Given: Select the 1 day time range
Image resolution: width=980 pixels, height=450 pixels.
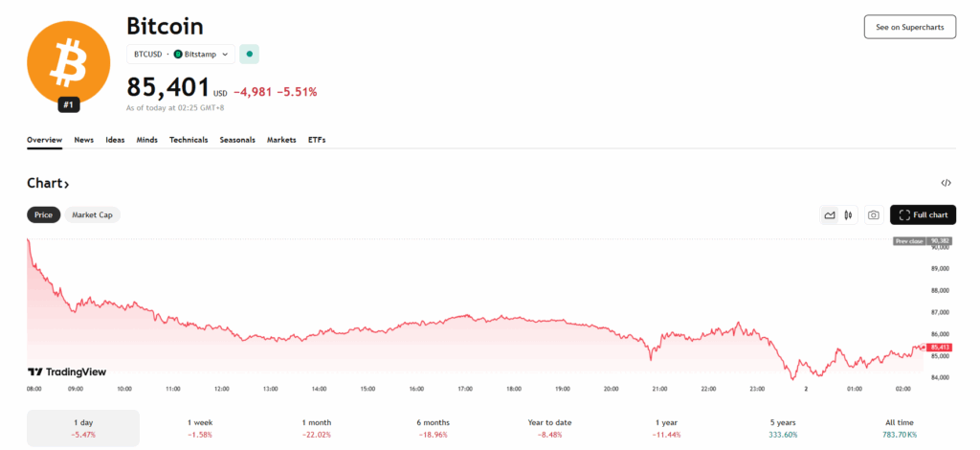Looking at the screenshot, I should pyautogui.click(x=83, y=428).
